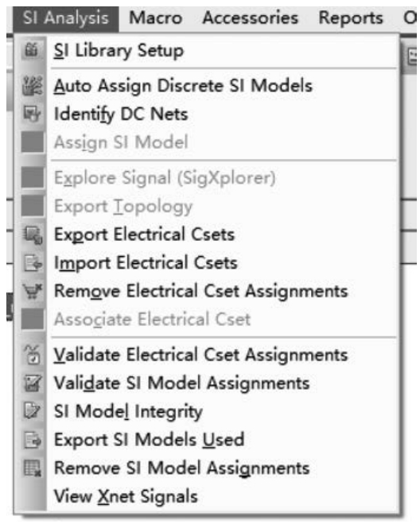Image resolution: width=420 pixels, height=528 pixels.
Task: Click the Export SI Models Used icon
Action: click(x=33, y=440)
